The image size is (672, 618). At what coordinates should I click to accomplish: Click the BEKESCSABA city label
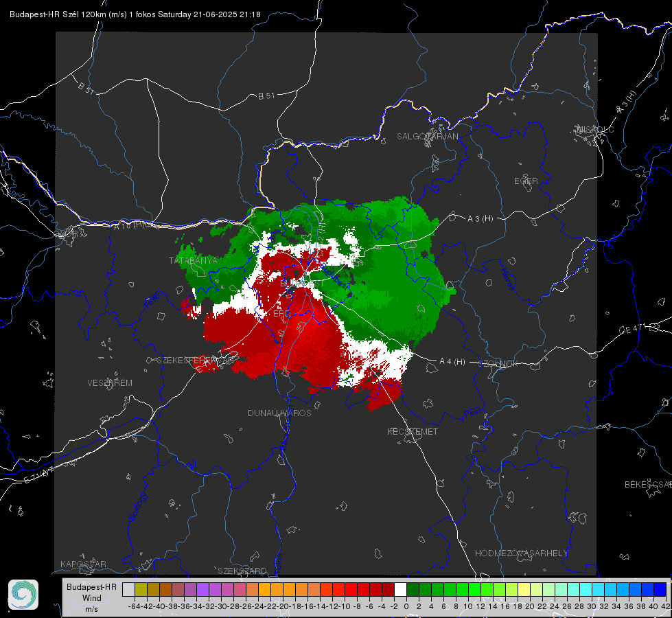[x=648, y=485]
